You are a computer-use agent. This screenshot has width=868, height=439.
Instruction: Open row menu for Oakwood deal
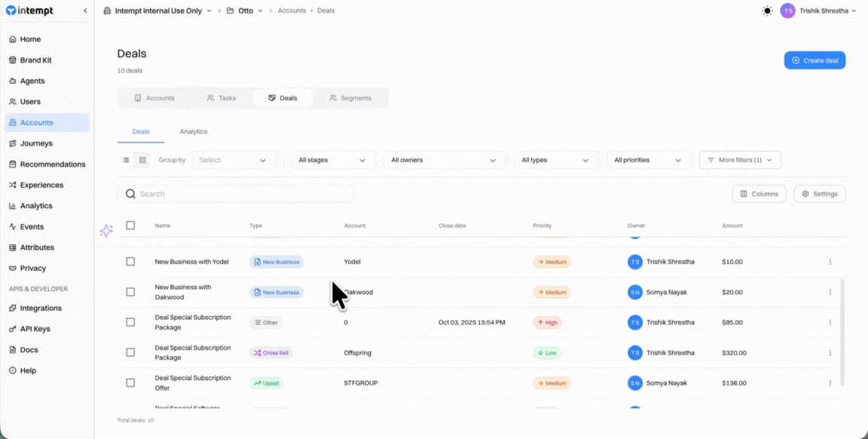[830, 292]
